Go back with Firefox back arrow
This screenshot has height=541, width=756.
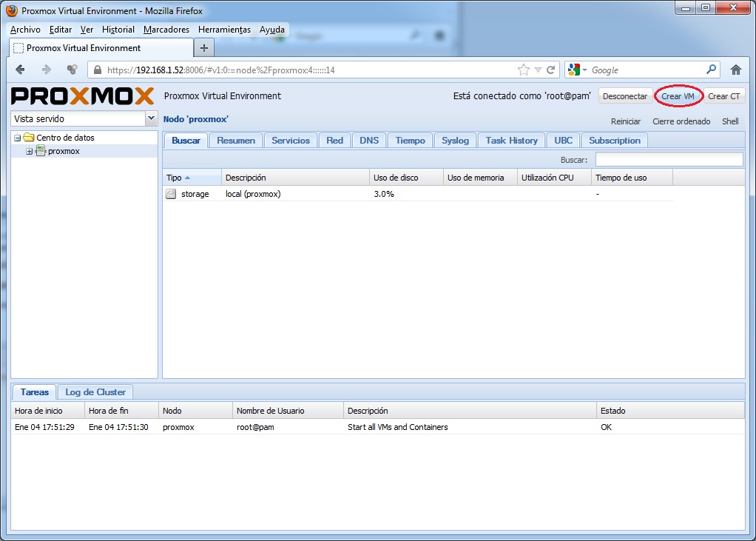(x=20, y=70)
